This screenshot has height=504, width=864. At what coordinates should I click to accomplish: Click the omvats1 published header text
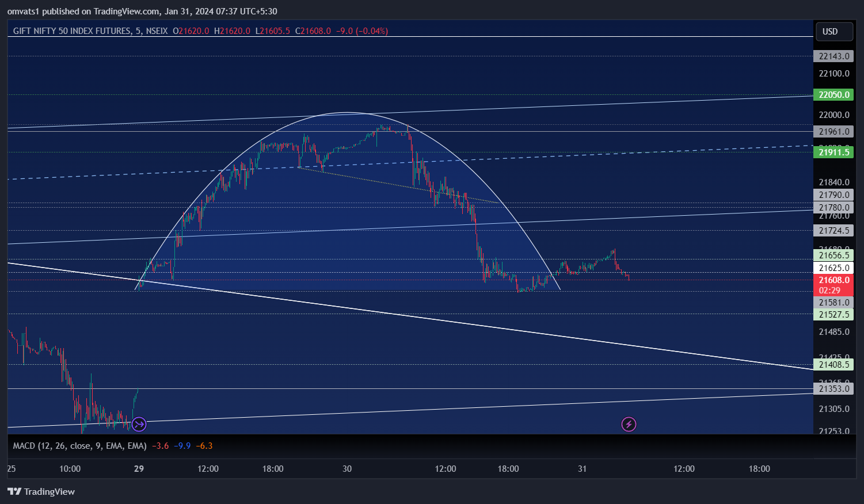(x=142, y=12)
